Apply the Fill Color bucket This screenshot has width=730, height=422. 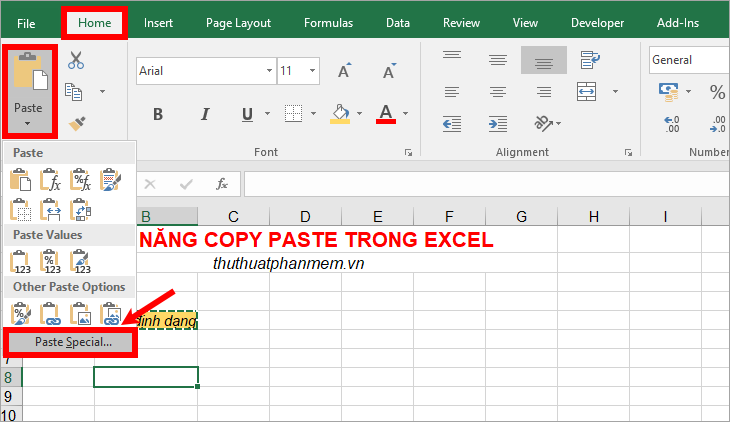[340, 113]
